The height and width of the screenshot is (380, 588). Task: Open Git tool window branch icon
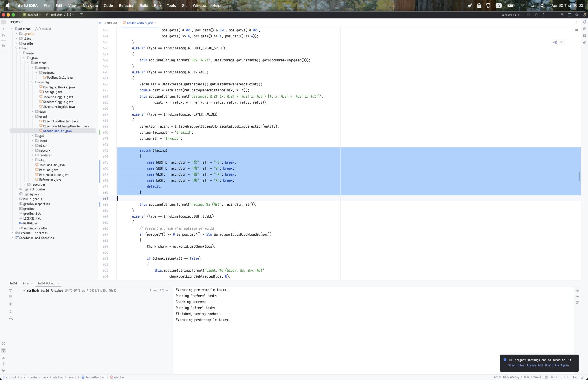[x=3, y=371]
